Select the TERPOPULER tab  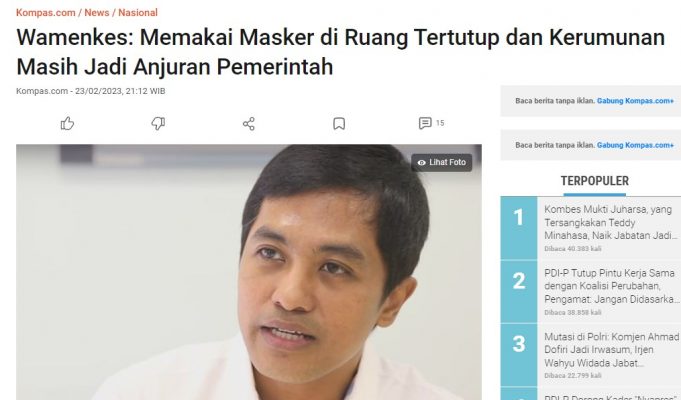pyautogui.click(x=594, y=181)
